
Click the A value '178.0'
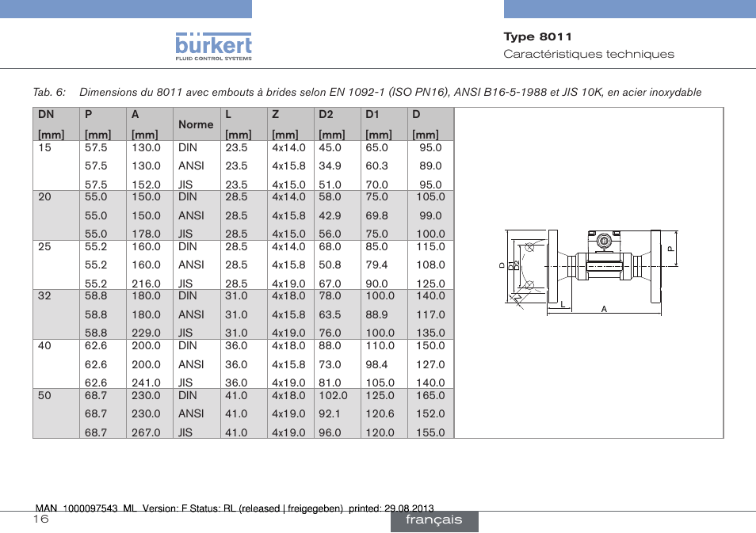click(146, 234)
